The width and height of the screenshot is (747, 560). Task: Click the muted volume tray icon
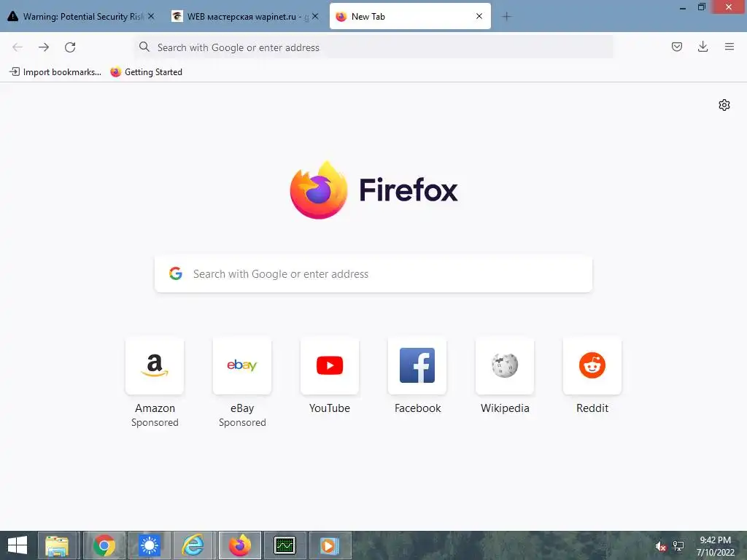coord(660,546)
